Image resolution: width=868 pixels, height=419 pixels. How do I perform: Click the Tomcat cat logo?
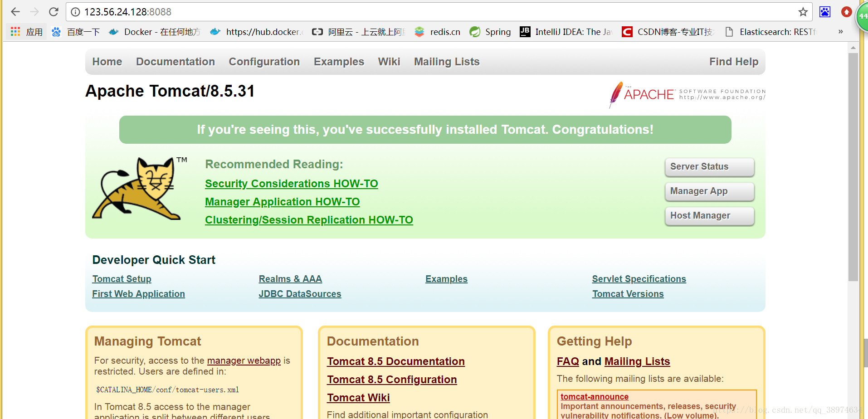pos(139,189)
